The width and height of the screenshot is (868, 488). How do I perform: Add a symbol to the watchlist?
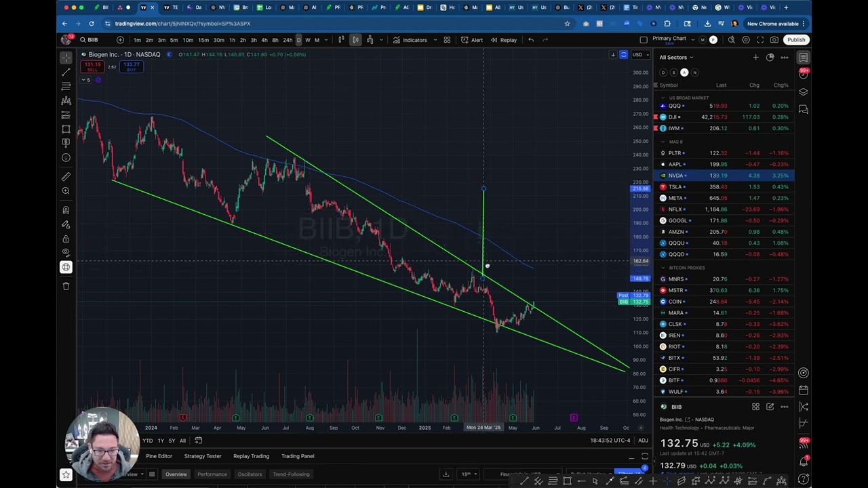(x=755, y=58)
